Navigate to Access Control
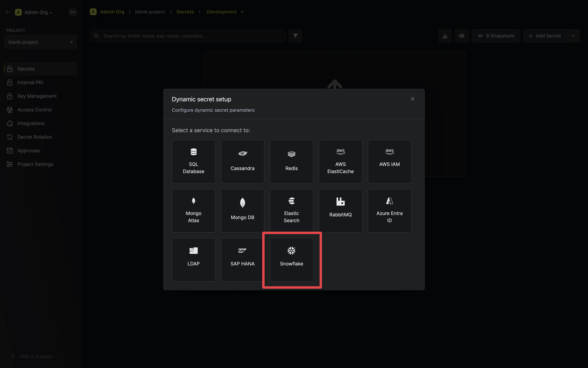588x368 pixels. [x=40, y=110]
